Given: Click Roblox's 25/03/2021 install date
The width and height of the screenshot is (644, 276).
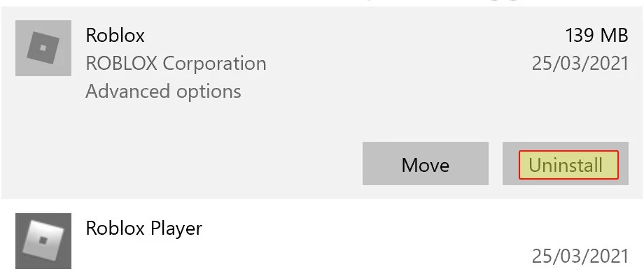Looking at the screenshot, I should click(x=580, y=64).
